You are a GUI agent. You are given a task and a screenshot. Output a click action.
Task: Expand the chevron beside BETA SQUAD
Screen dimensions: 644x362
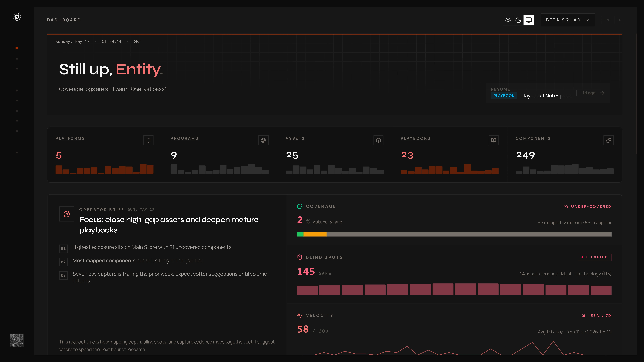pyautogui.click(x=587, y=20)
